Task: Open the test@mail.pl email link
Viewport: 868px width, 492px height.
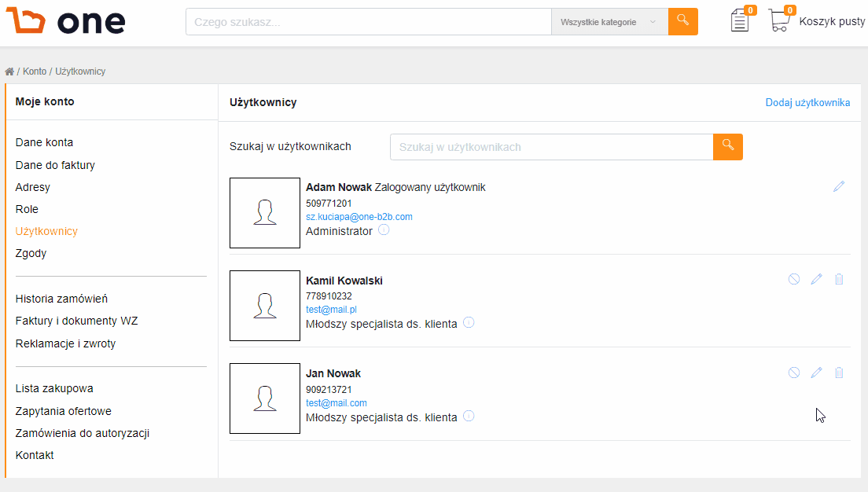Action: [331, 310]
